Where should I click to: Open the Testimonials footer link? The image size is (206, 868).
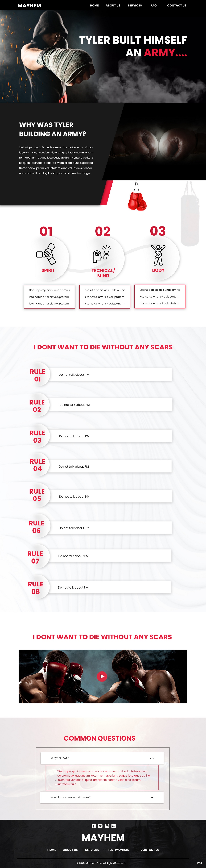[118, 850]
